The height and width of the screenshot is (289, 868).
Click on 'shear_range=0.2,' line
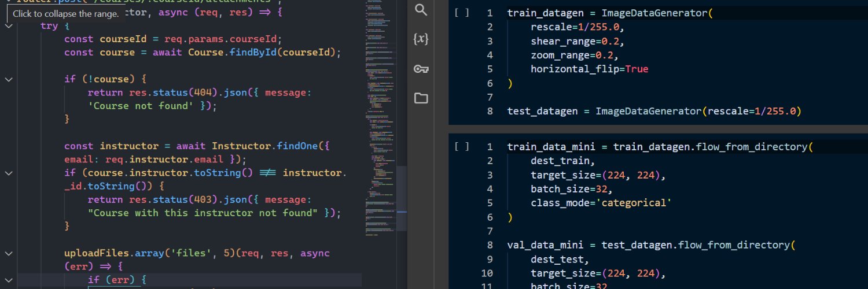(x=578, y=41)
